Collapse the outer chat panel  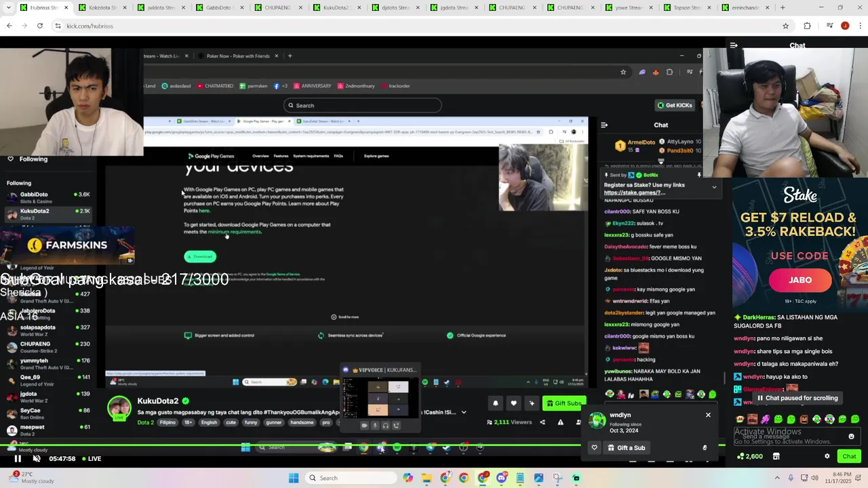pos(734,45)
